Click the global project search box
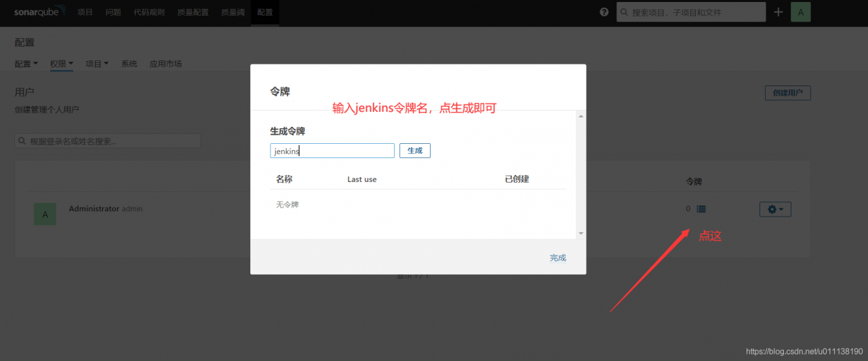Screen dimensions: 868x361 click(x=691, y=12)
